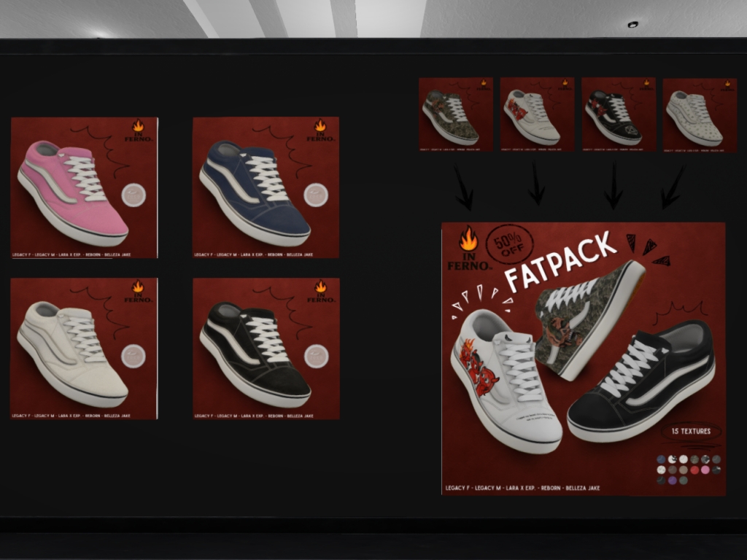Click the fatpack compatibility text line
The width and height of the screenshot is (747, 560).
pyautogui.click(x=522, y=488)
